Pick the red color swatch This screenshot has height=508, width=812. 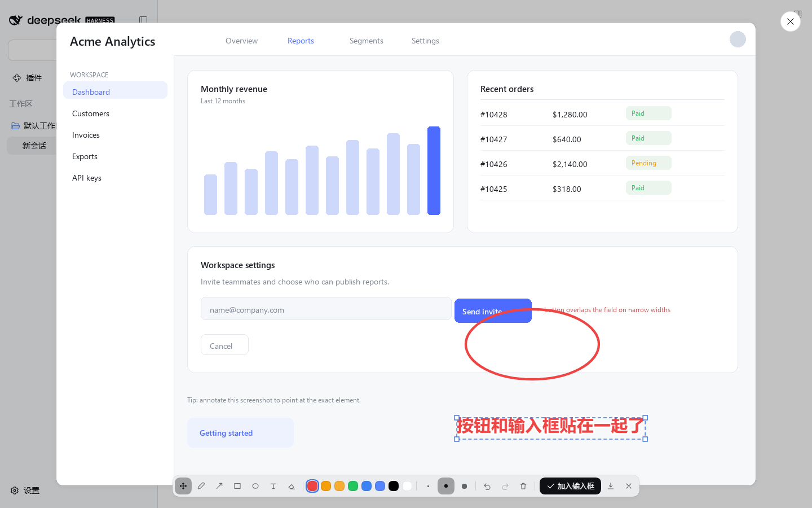pos(312,486)
